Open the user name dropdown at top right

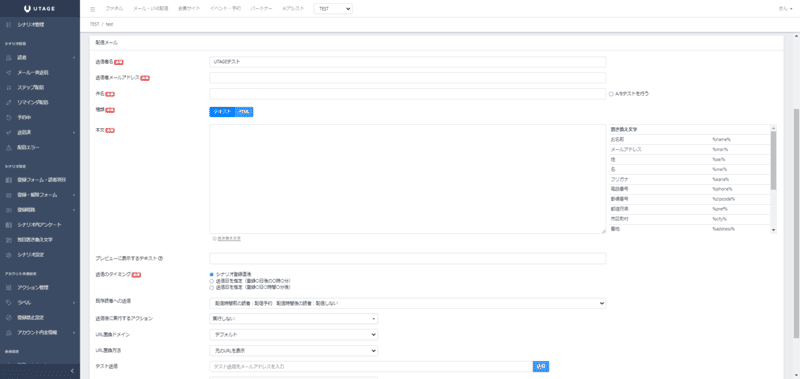[x=785, y=9]
